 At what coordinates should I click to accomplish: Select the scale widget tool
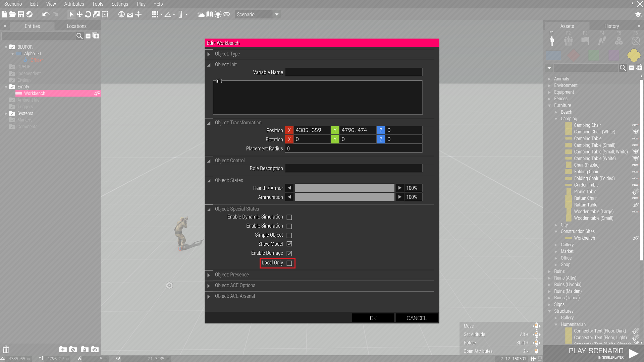(96, 14)
